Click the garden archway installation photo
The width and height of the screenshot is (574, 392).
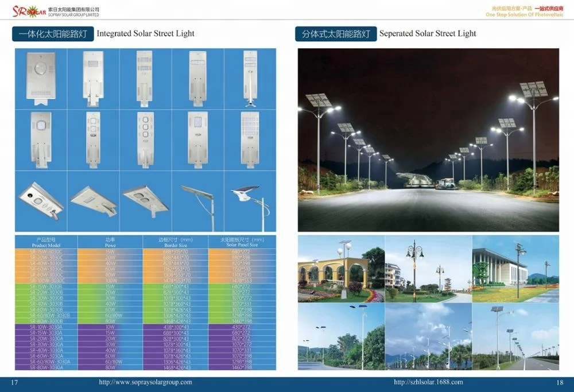(x=342, y=268)
